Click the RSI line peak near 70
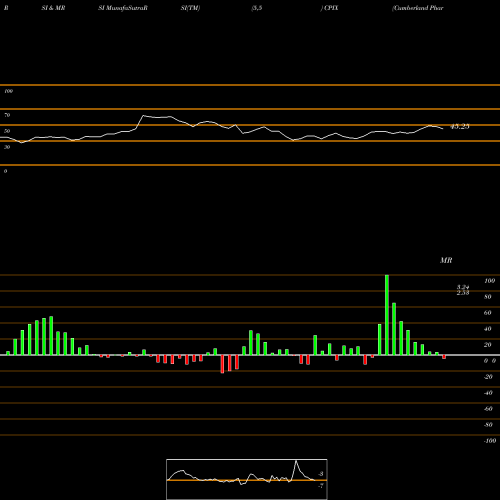This screenshot has width=500, height=500. pos(143,115)
